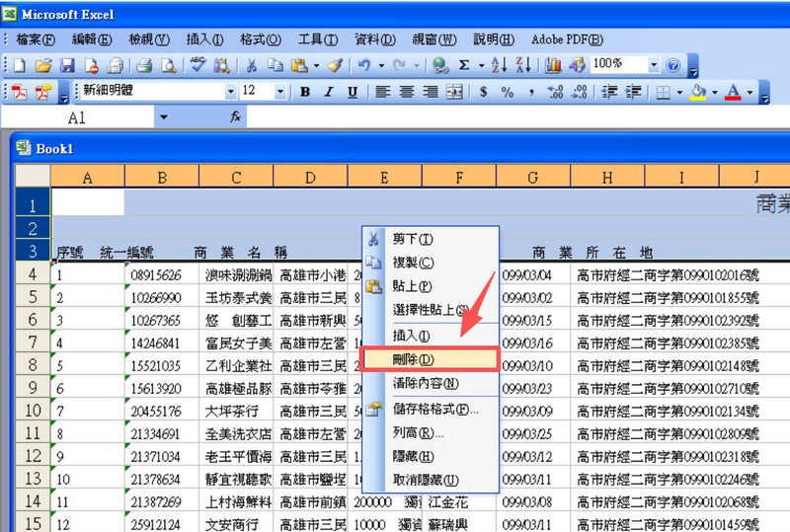
Task: Open the Borders dropdown arrow
Action: 679,92
